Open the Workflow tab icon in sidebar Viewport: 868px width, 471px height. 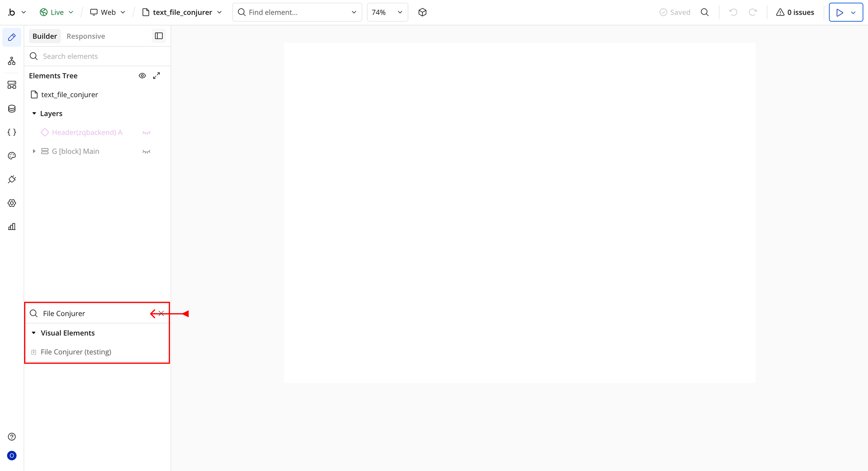click(12, 61)
